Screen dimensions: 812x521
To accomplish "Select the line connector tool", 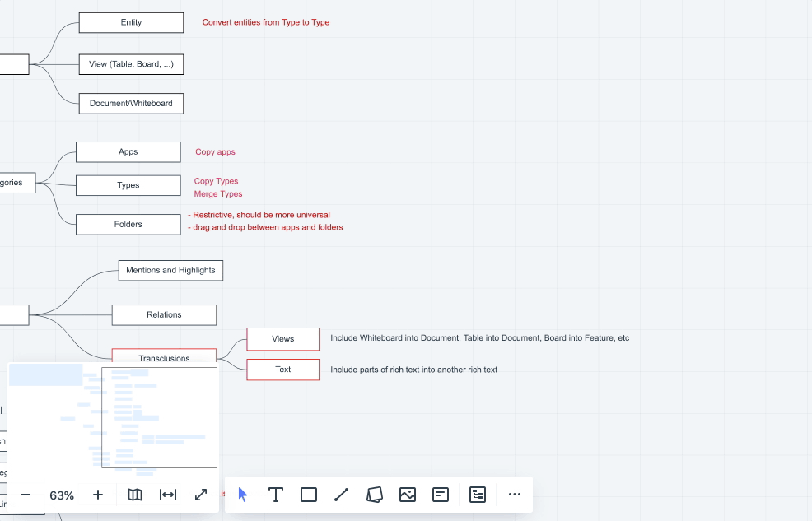I will (x=342, y=495).
